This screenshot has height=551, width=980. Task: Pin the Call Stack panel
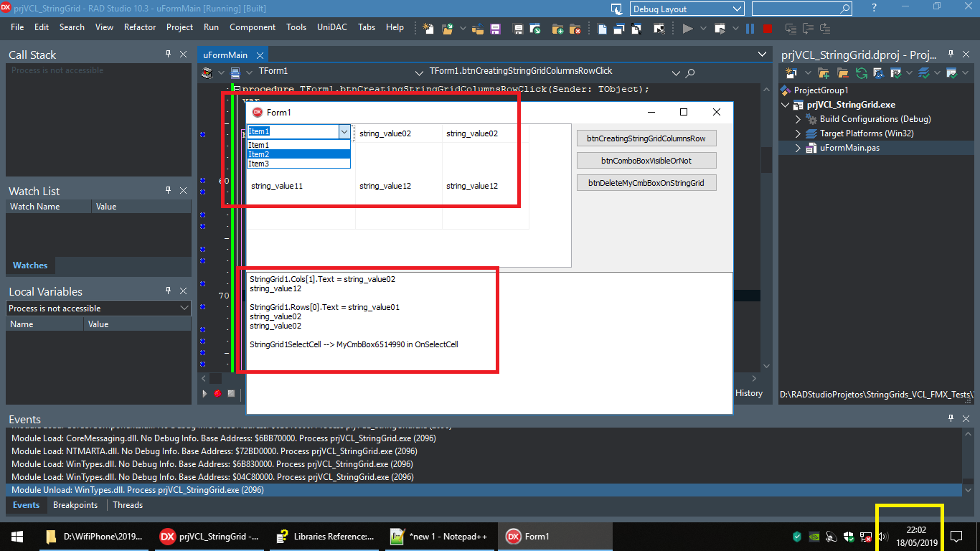tap(168, 55)
